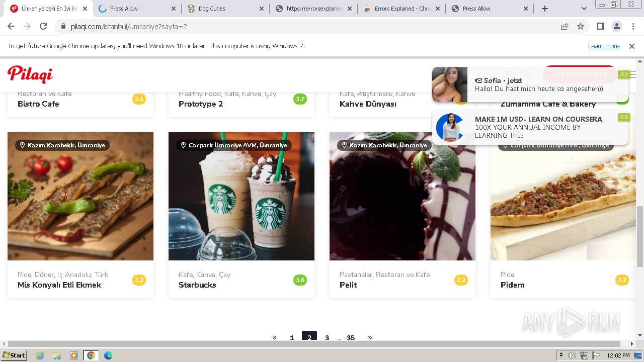The image size is (644, 362).
Task: Click the volume speaker tray icon
Action: click(572, 355)
